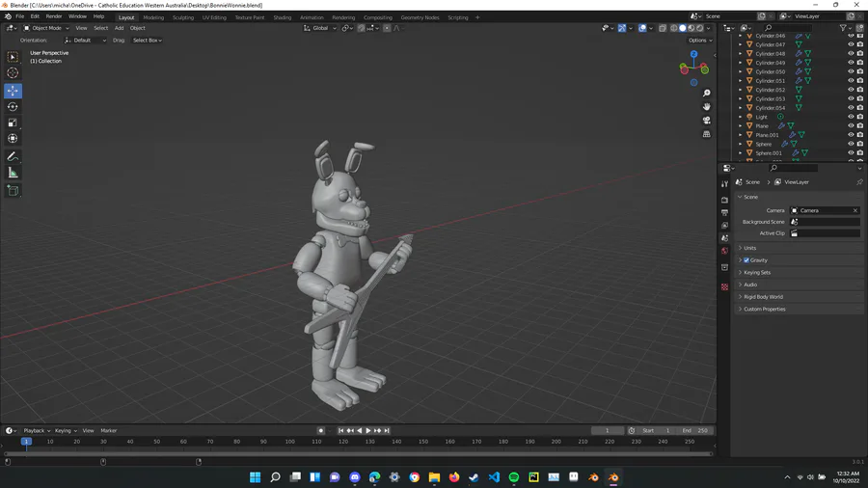Activate the Cursor tool
The height and width of the screenshot is (488, 868).
point(13,73)
